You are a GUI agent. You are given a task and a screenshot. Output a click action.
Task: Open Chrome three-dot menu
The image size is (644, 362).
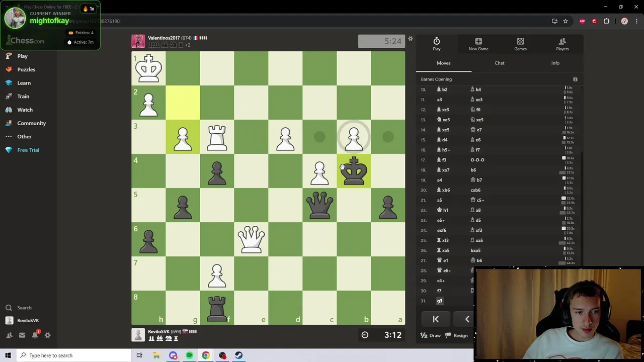coord(637,21)
